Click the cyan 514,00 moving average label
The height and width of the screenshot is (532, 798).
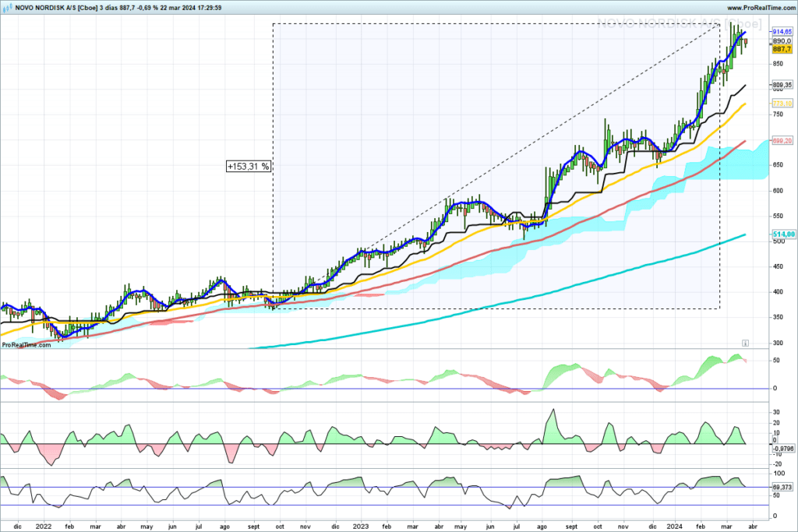[784, 234]
